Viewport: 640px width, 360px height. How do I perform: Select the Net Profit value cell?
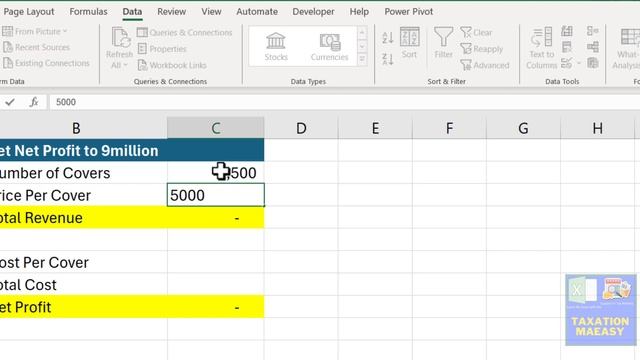[x=216, y=307]
